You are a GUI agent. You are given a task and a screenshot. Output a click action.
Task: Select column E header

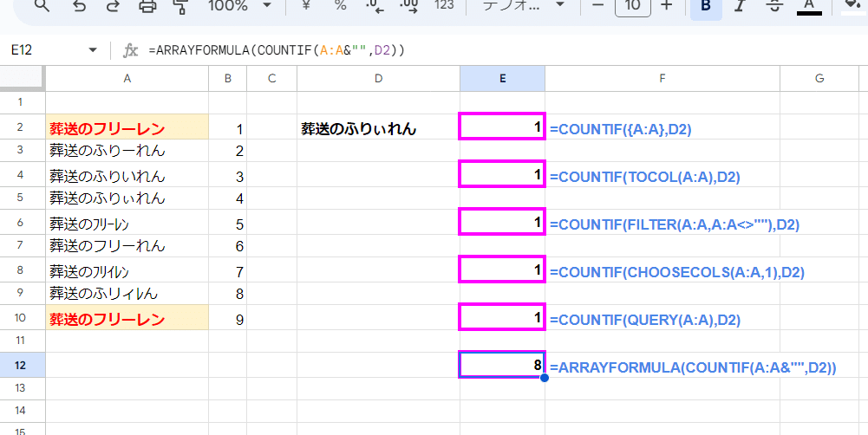click(x=502, y=79)
